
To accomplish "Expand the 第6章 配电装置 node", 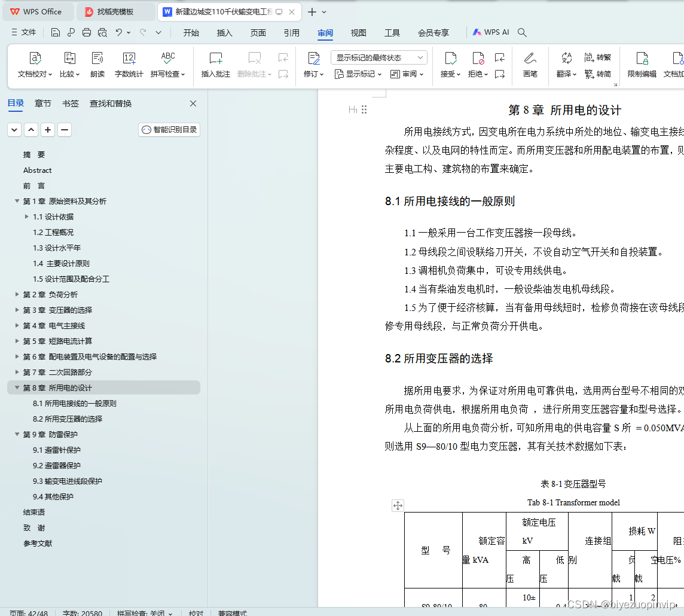I will click(17, 356).
